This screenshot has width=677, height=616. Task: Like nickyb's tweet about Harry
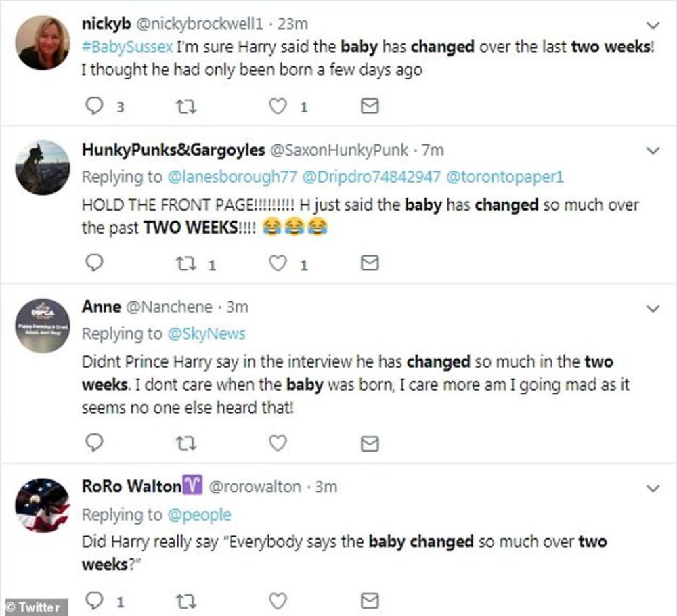pos(278,106)
